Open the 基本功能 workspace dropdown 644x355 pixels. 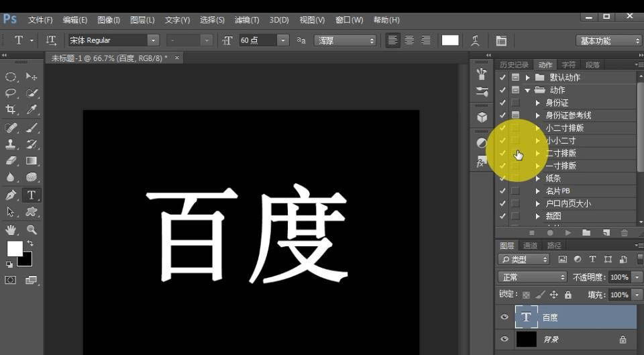tap(608, 40)
